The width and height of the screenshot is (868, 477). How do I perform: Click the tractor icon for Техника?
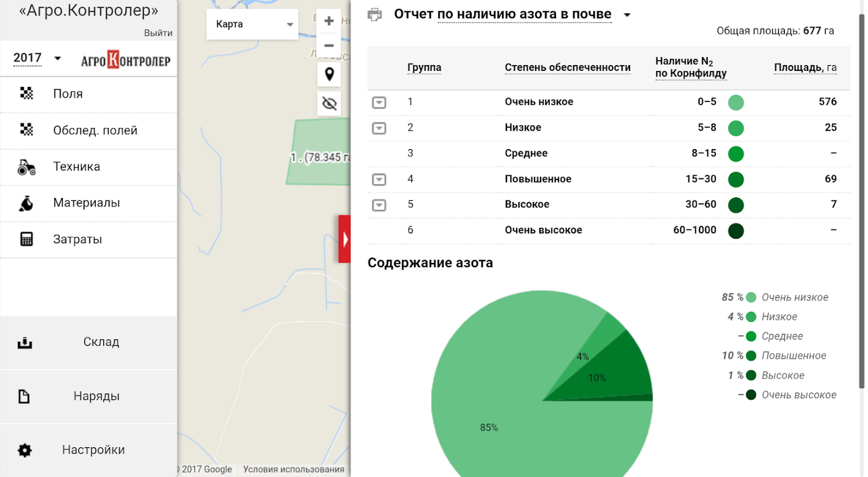(x=27, y=167)
